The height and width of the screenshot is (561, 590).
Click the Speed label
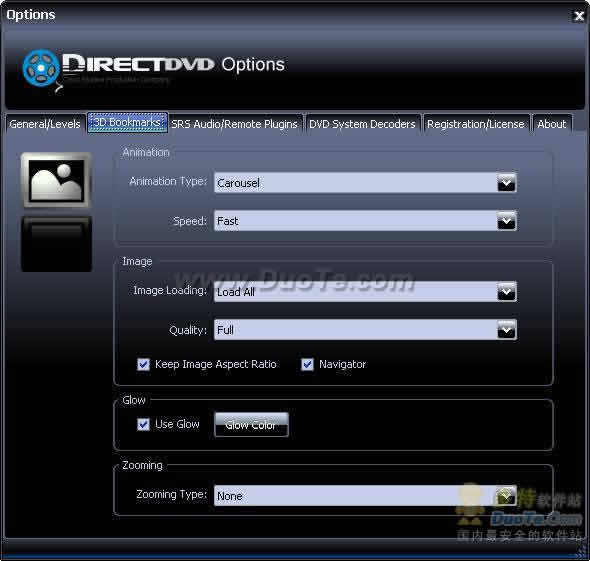(190, 221)
